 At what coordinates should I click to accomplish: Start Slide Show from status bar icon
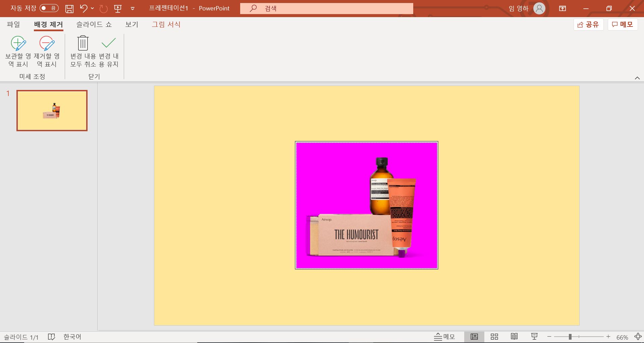click(x=534, y=337)
